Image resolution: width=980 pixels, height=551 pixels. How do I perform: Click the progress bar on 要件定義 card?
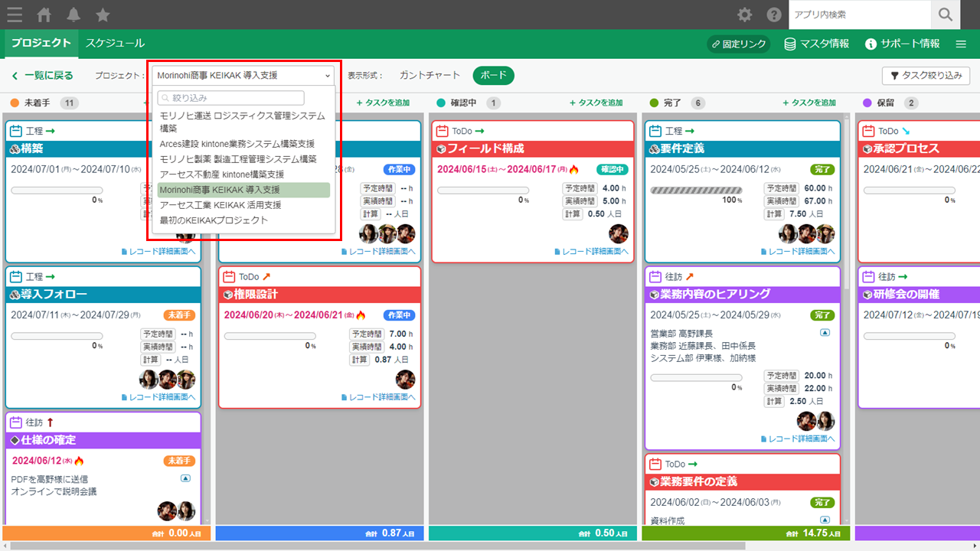[696, 190]
